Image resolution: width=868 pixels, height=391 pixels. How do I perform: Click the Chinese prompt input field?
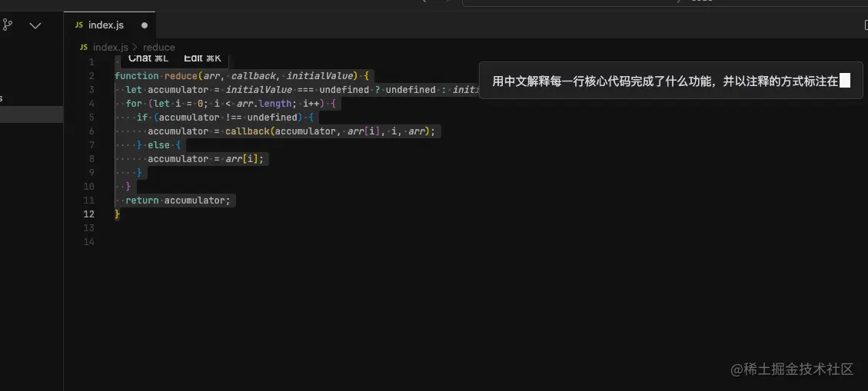[671, 81]
